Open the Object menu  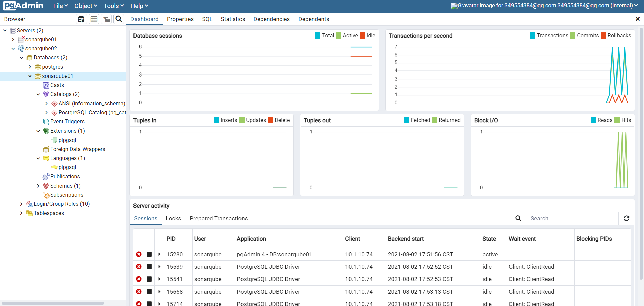coord(86,6)
